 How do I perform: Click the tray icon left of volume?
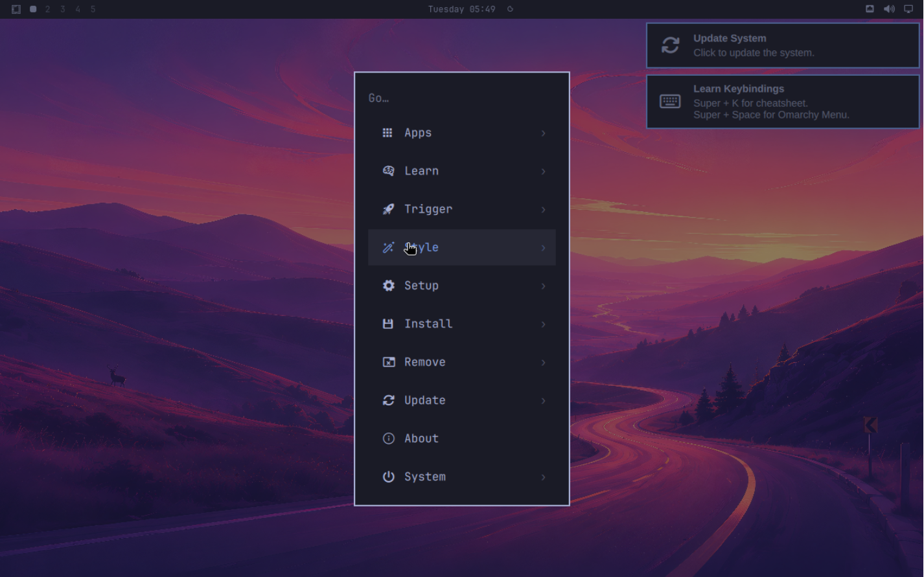tap(870, 9)
